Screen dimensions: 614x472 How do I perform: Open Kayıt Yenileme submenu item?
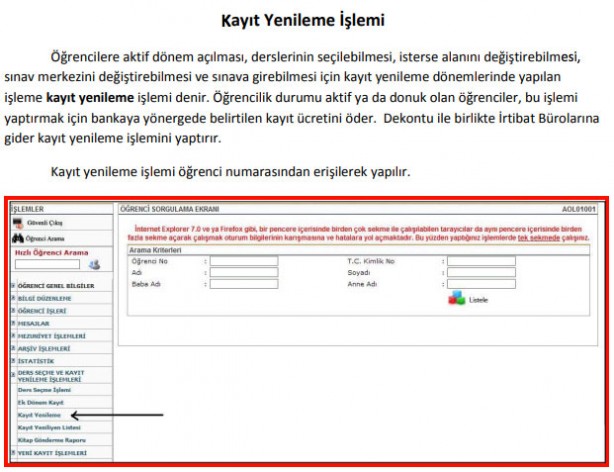39,415
